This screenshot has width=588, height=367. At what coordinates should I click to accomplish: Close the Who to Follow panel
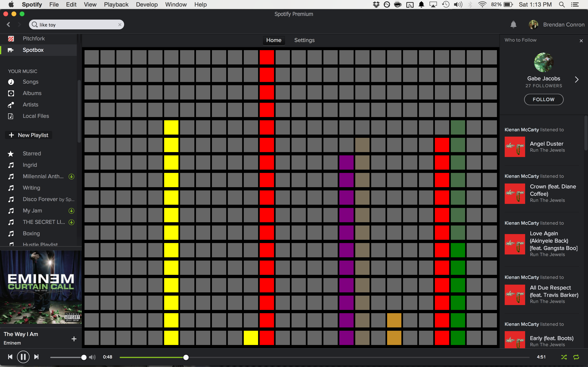tap(581, 41)
